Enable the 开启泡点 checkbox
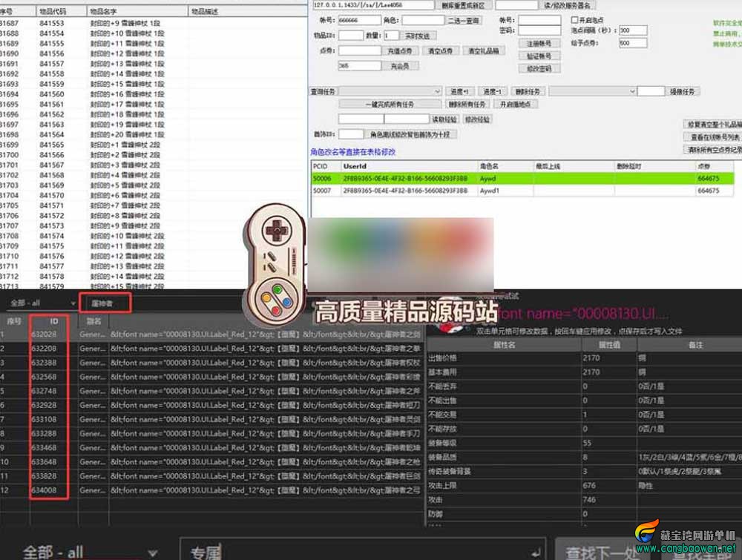 (574, 20)
